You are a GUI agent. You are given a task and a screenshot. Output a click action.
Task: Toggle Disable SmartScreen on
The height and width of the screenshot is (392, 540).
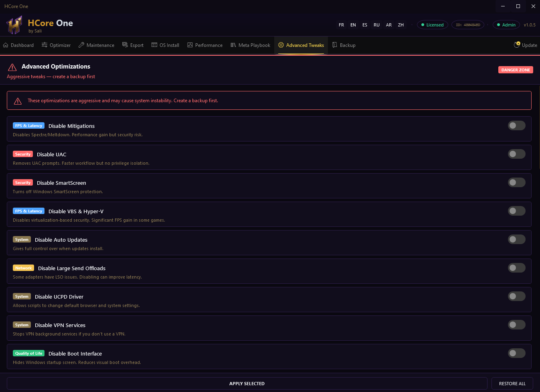517,182
